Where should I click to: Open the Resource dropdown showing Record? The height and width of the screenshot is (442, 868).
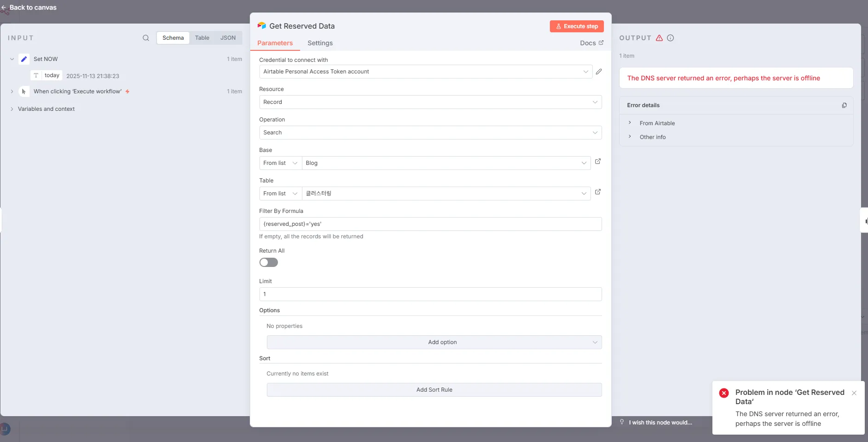tap(430, 102)
